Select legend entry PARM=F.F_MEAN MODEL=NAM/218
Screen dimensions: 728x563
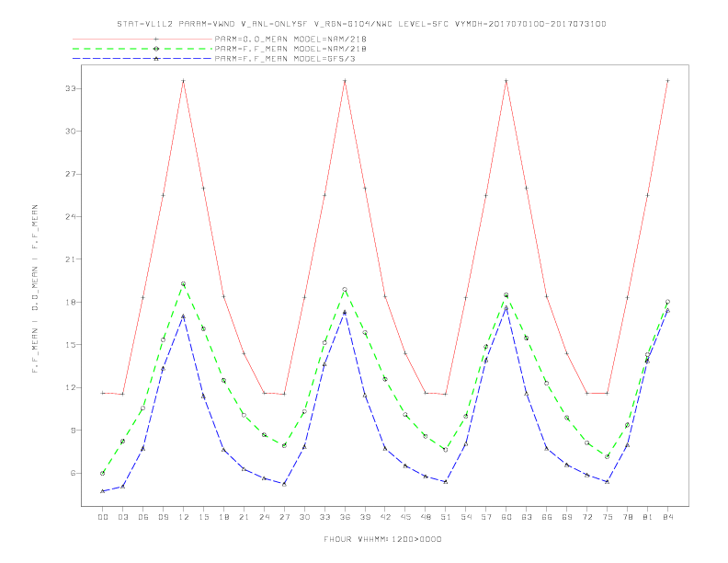(x=290, y=49)
